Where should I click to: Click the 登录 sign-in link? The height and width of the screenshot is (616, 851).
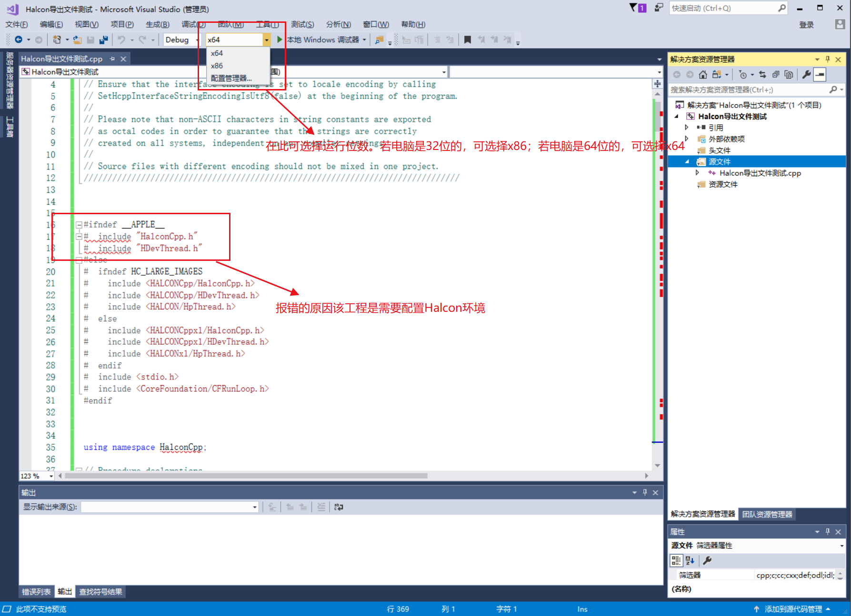coord(806,25)
